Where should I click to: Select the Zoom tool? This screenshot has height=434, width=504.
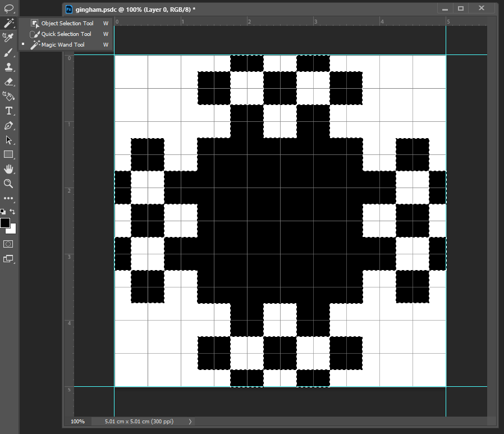pyautogui.click(x=8, y=184)
